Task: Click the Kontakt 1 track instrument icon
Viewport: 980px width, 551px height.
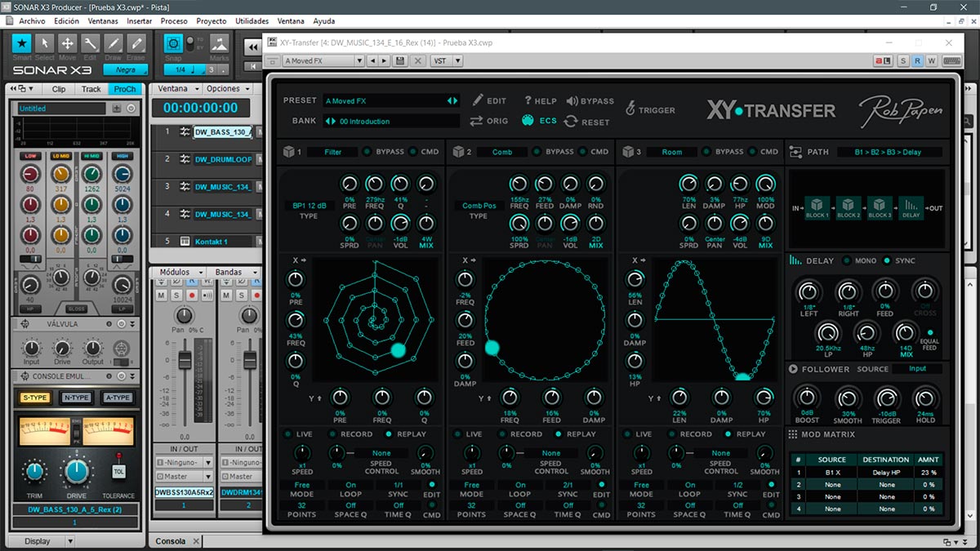Action: 185,242
